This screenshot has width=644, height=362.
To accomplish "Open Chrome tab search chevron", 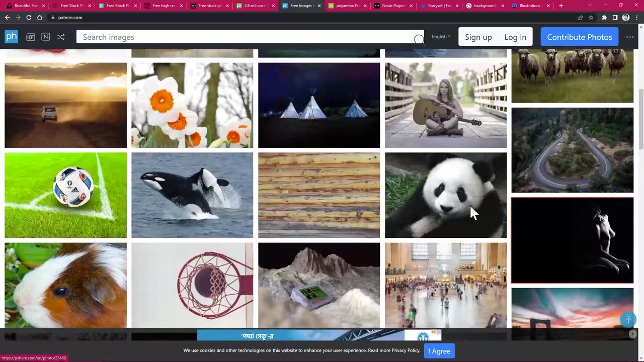I will coord(590,5).
